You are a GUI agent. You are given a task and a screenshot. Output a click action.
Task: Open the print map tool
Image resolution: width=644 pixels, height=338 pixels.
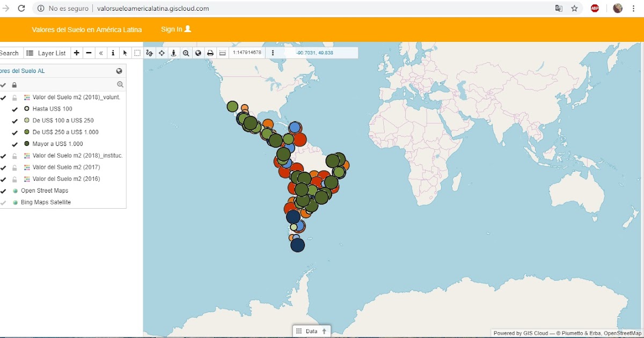210,53
